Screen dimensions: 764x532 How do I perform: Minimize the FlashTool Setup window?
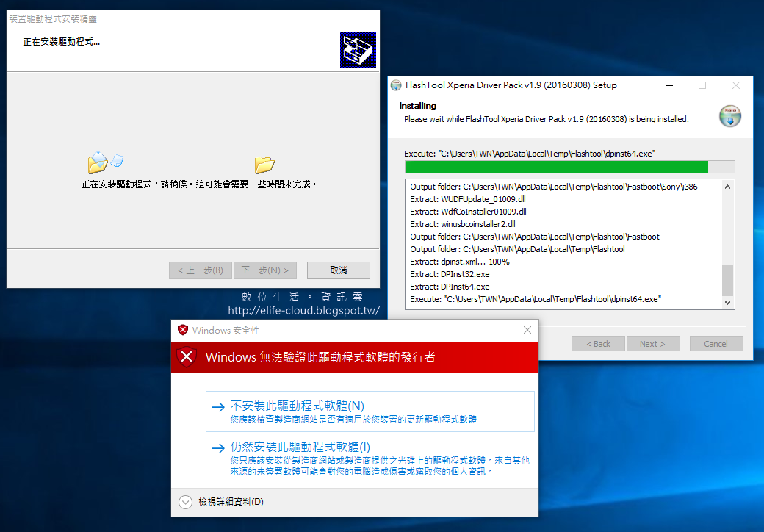pyautogui.click(x=669, y=85)
